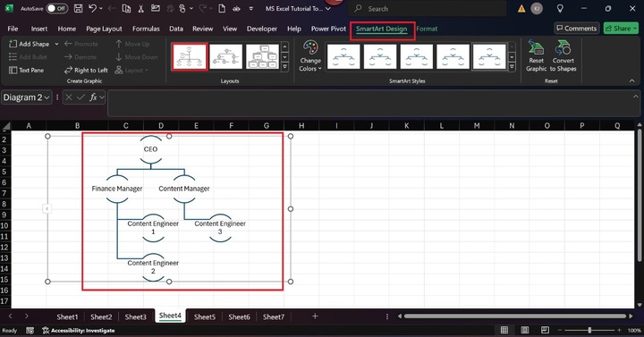The width and height of the screenshot is (644, 337).
Task: Open the Format tab
Action: coord(427,29)
